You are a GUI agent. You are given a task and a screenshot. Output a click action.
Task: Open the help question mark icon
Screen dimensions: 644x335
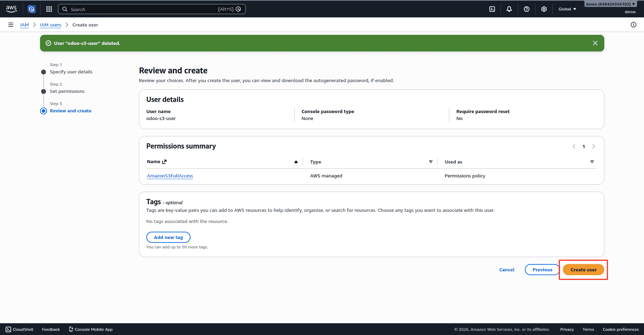click(527, 9)
